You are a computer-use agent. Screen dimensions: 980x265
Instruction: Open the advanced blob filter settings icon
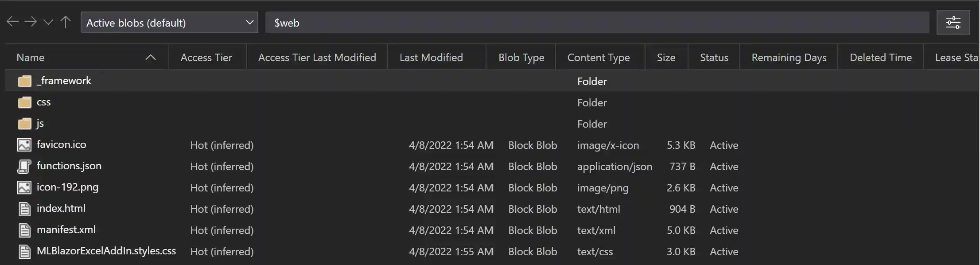(x=953, y=22)
